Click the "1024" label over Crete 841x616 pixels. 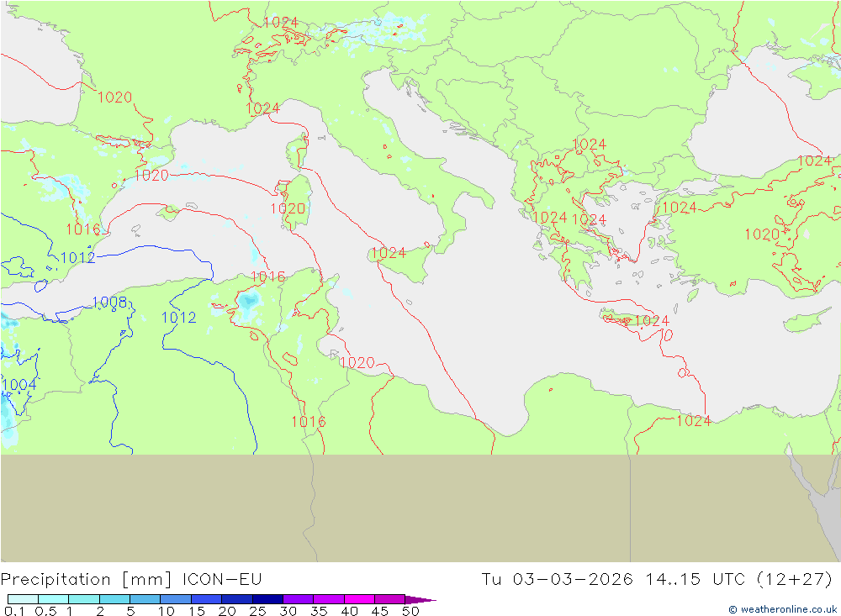tap(652, 320)
